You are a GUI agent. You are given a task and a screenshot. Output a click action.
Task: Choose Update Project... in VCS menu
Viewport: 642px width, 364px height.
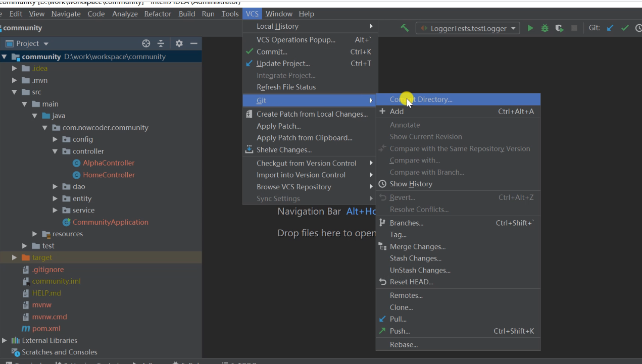point(310,63)
